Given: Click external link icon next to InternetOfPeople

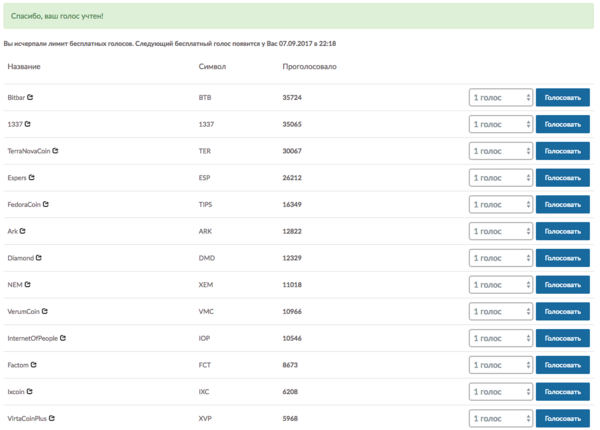Looking at the screenshot, I should (63, 338).
